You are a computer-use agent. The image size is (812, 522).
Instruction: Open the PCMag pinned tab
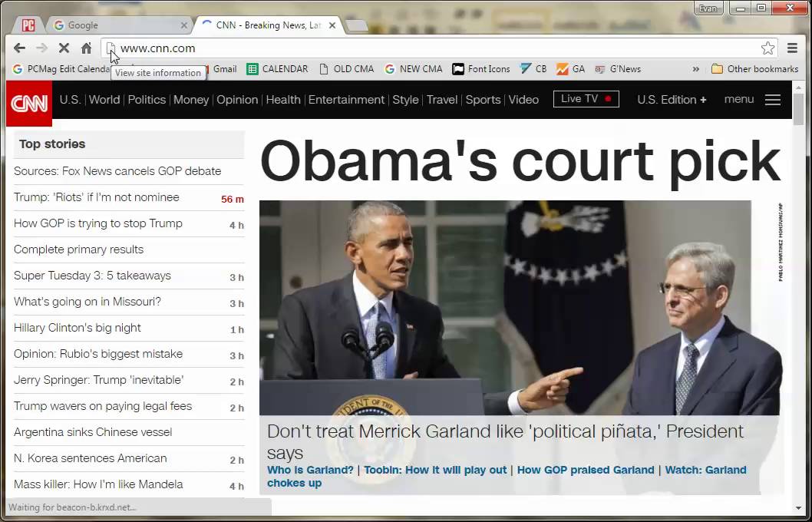(x=28, y=25)
